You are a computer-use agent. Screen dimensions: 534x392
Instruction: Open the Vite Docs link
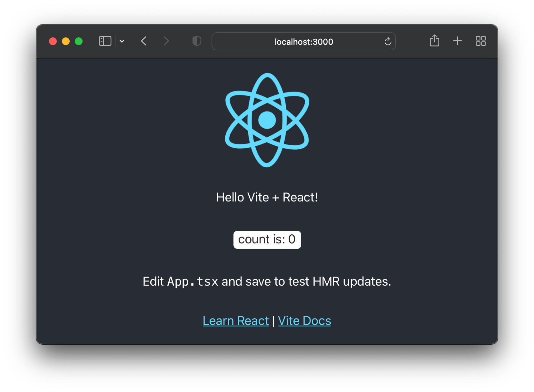[x=304, y=321]
